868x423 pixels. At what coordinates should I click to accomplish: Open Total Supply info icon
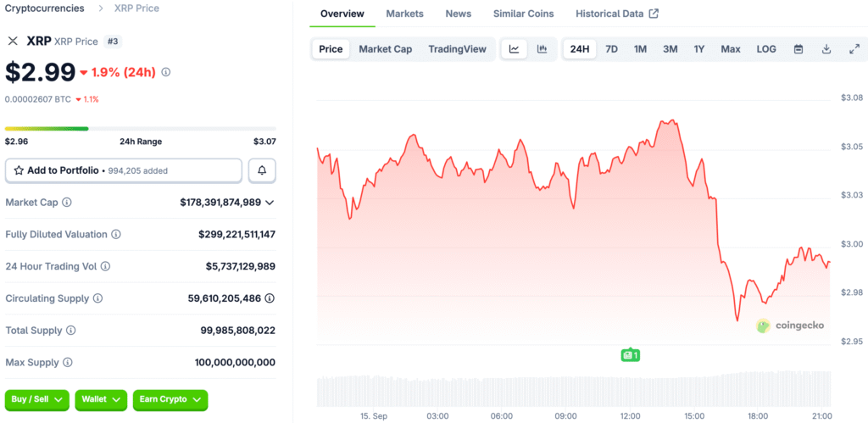tap(71, 331)
